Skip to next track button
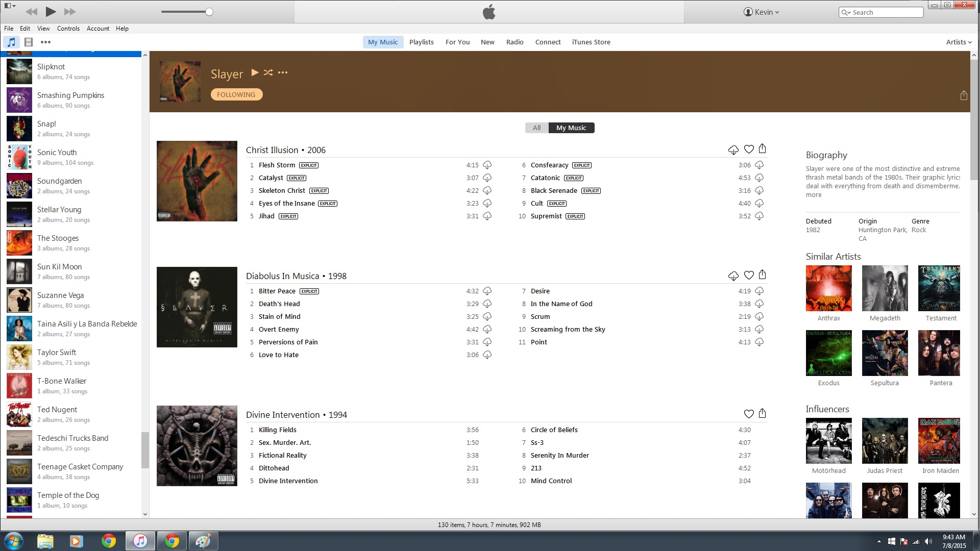This screenshot has height=551, width=980. pos(70,12)
